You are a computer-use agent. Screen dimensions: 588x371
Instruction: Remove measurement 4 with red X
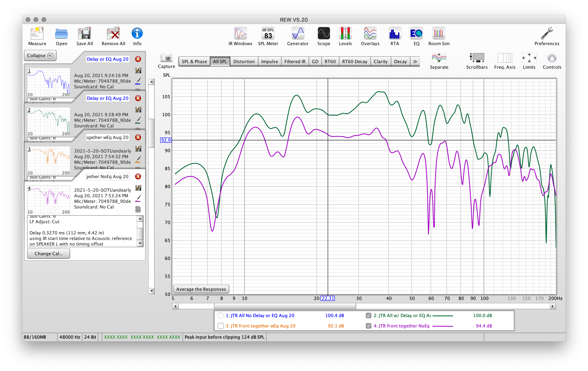(138, 177)
